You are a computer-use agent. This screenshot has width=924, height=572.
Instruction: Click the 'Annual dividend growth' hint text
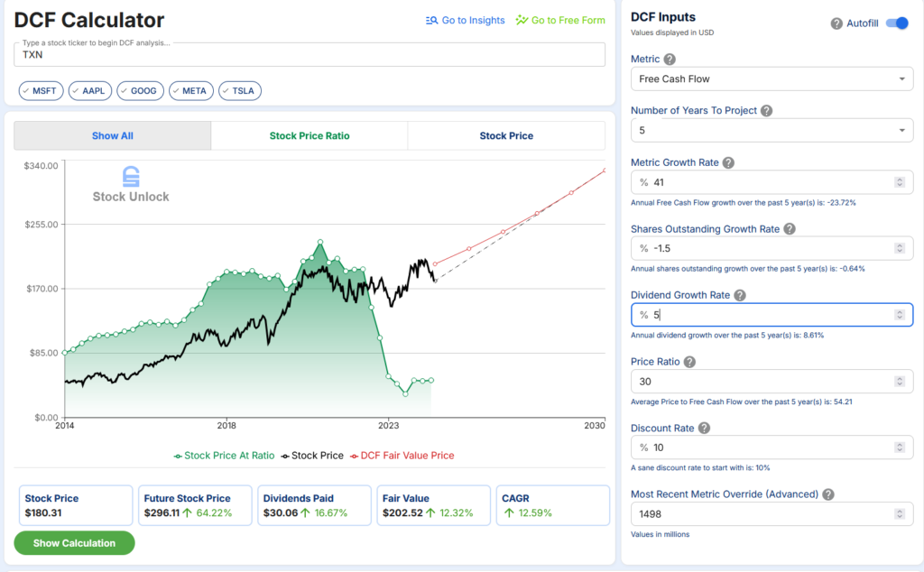click(727, 336)
